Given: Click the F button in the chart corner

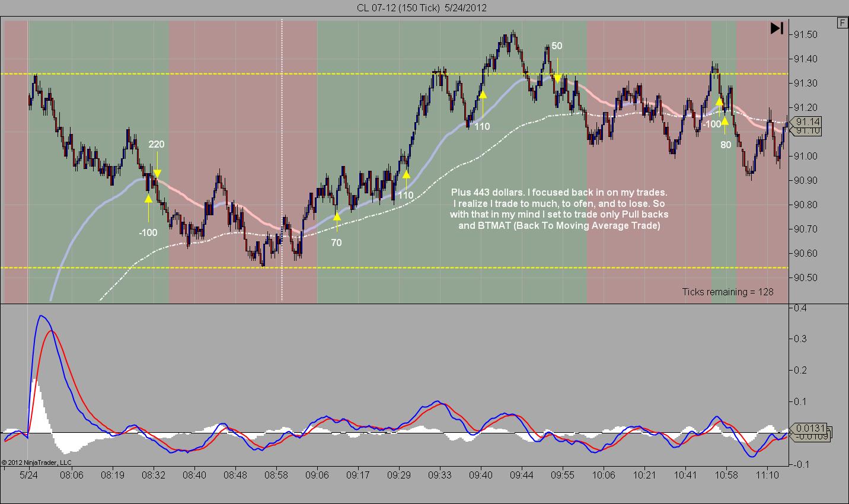Looking at the screenshot, I should point(842,23).
